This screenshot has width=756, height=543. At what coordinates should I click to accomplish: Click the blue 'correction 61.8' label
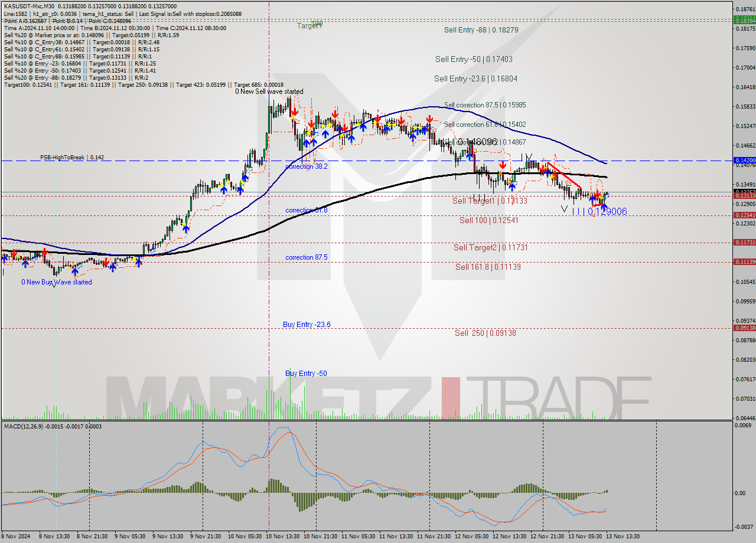(x=306, y=210)
